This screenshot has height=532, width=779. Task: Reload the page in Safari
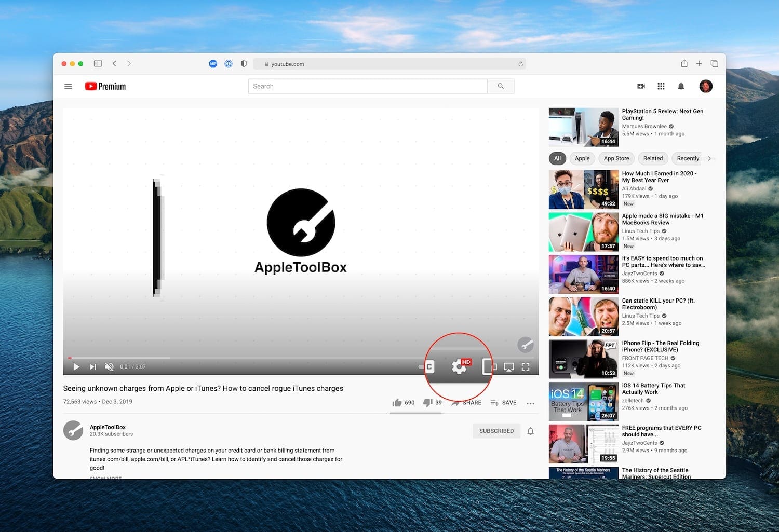[520, 64]
